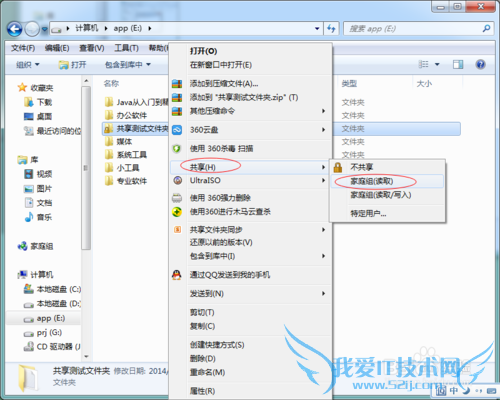Select the 小工具 folder
The width and height of the screenshot is (500, 400).
[x=128, y=168]
